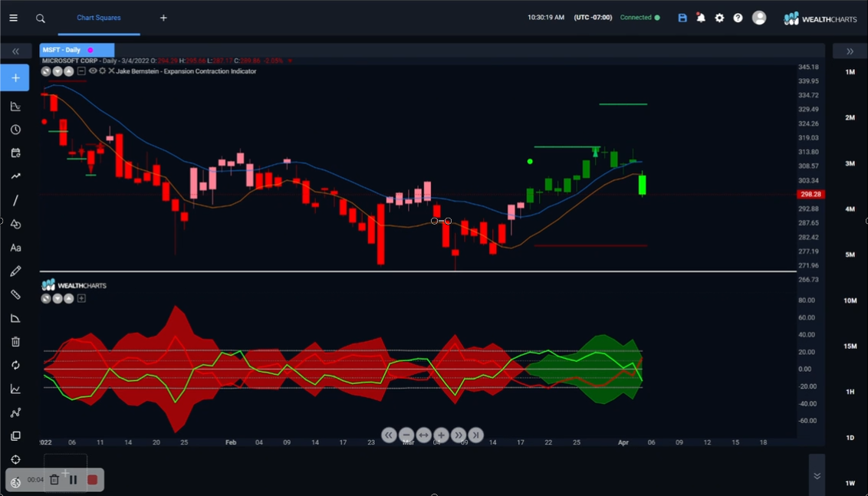This screenshot has height=496, width=868.
Task: Click the trash delete drawings tool
Action: (x=15, y=342)
